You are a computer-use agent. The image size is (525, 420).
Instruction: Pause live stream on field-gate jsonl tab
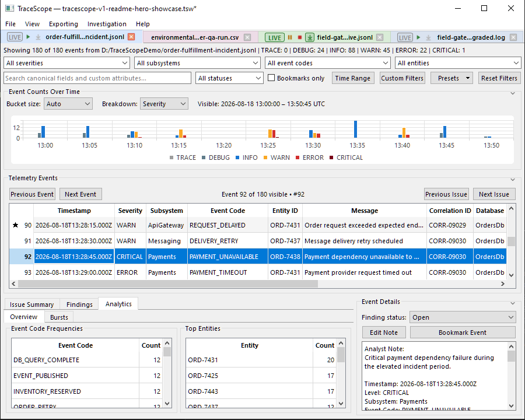[x=290, y=37]
